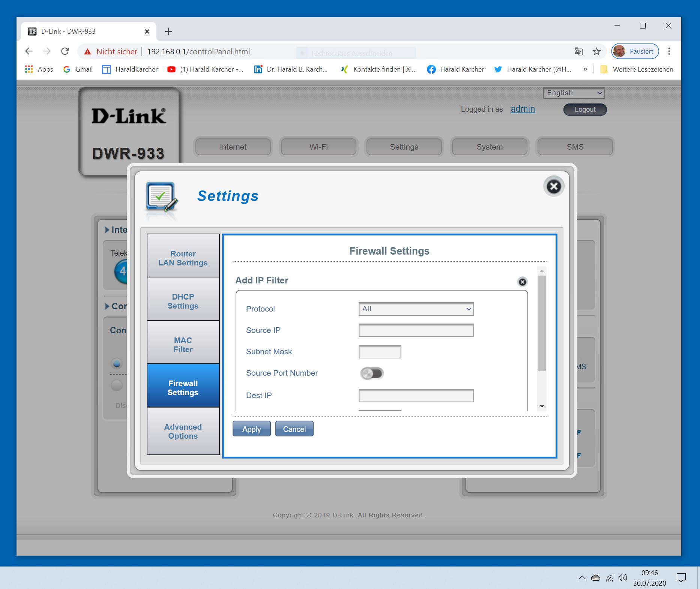Show more bookmarks with the double chevron
The image size is (700, 589).
pyautogui.click(x=585, y=69)
